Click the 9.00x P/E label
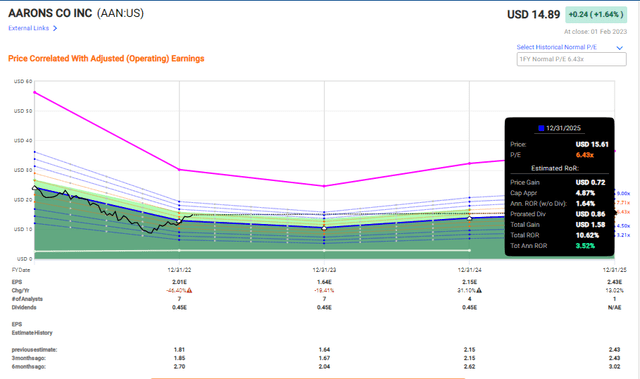 click(623, 193)
